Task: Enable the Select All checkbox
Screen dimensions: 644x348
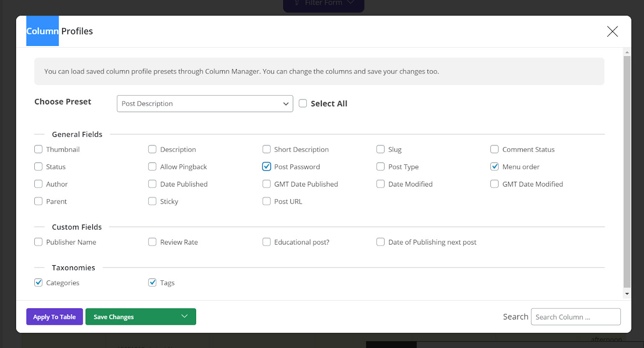Action: coord(302,103)
